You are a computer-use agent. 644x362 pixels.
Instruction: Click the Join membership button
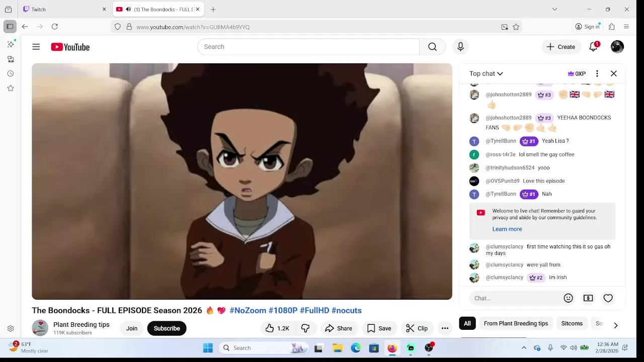[132, 328]
